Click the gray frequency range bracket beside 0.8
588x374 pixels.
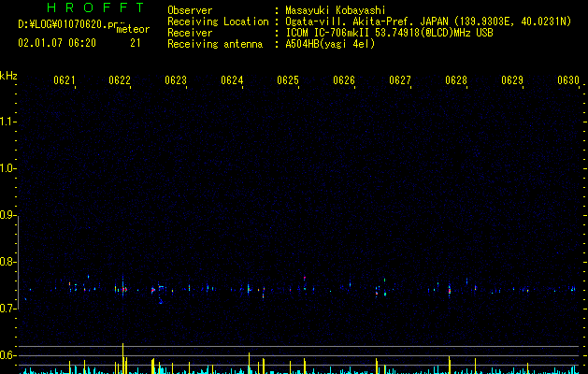[19, 262]
